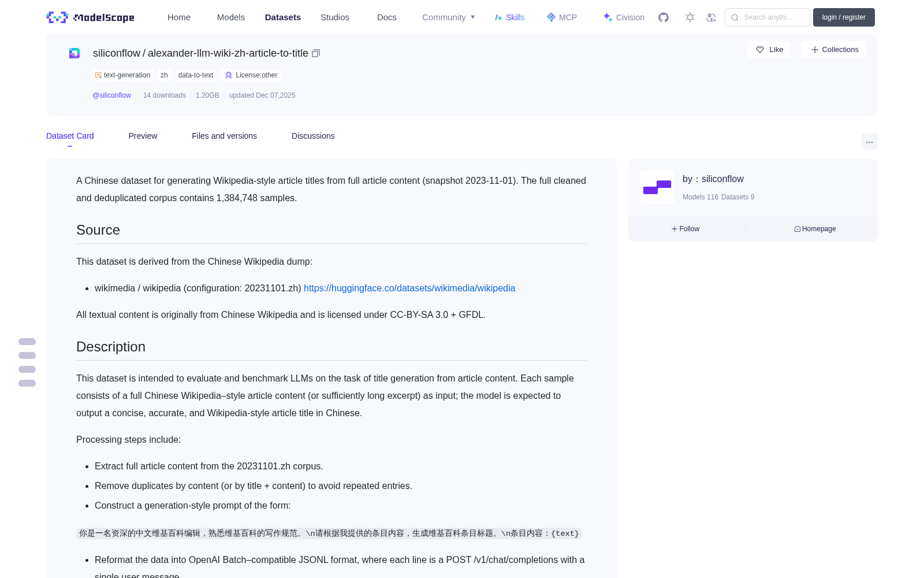Open the Civision section
This screenshot has width=924, height=578.
coord(624,17)
